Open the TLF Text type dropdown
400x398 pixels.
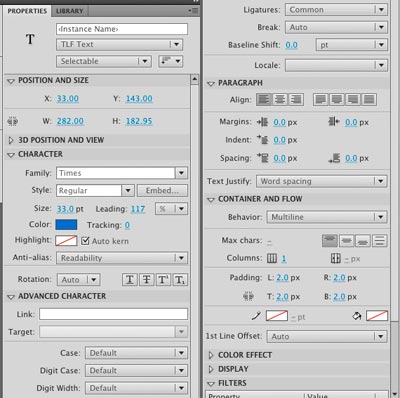[x=120, y=44]
